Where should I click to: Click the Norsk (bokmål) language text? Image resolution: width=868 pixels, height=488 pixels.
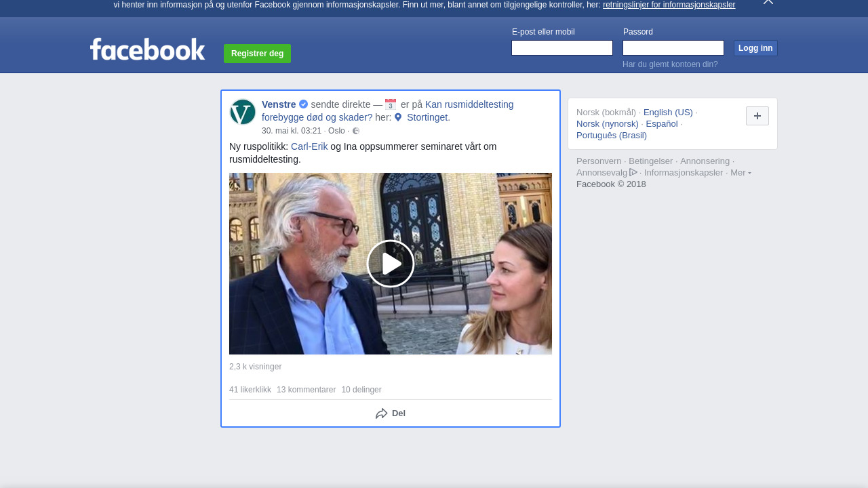(606, 113)
